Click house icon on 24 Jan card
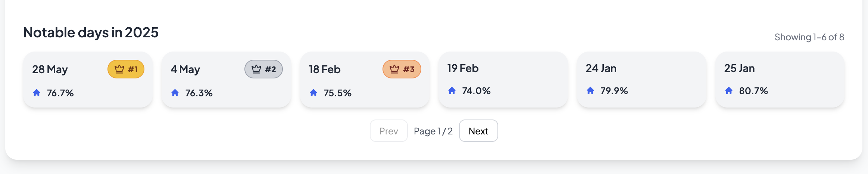The width and height of the screenshot is (868, 174). click(590, 90)
